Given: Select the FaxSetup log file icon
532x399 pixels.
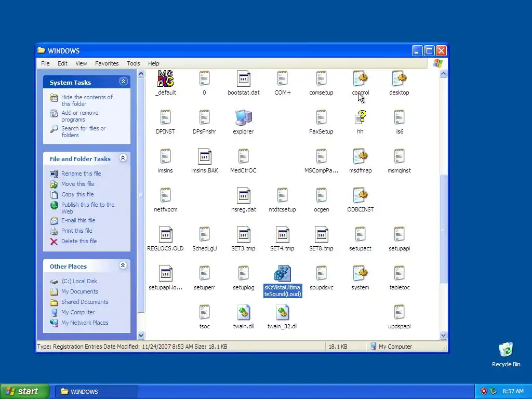Looking at the screenshot, I should pos(321,117).
